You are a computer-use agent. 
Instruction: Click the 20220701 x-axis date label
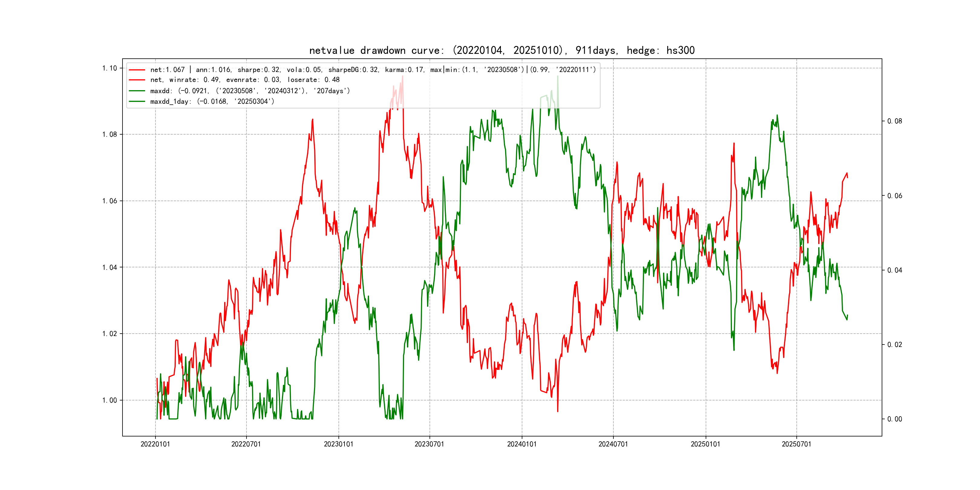246,444
